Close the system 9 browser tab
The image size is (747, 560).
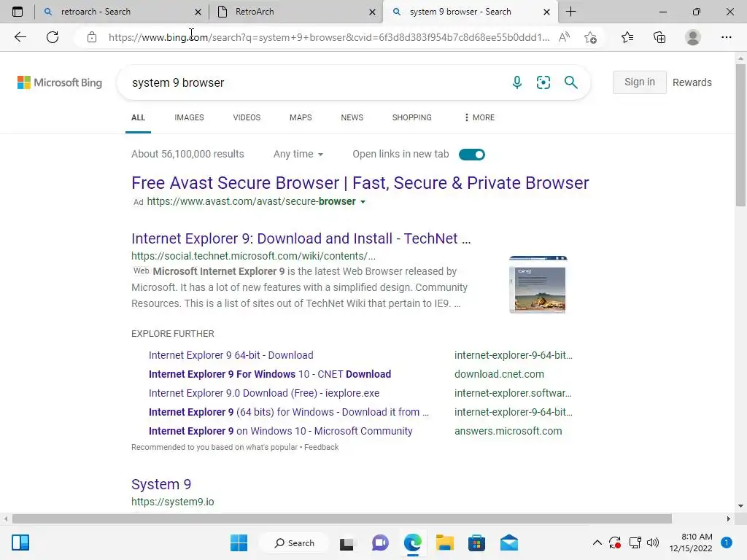(547, 12)
